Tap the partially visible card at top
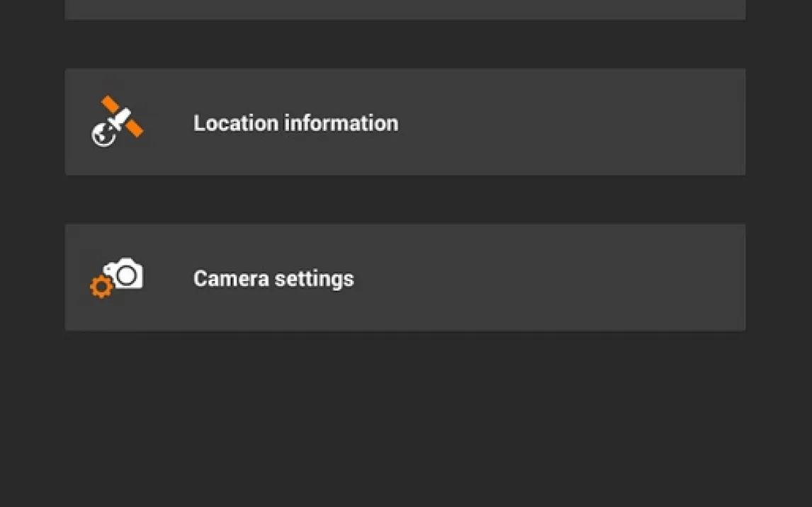This screenshot has height=507, width=812. (x=405, y=8)
